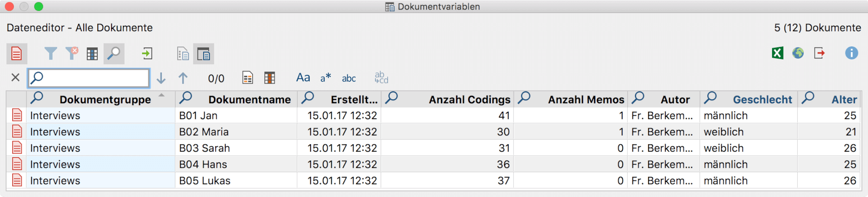Export table to Excel
Viewport: 868px width, 197px height.
778,53
